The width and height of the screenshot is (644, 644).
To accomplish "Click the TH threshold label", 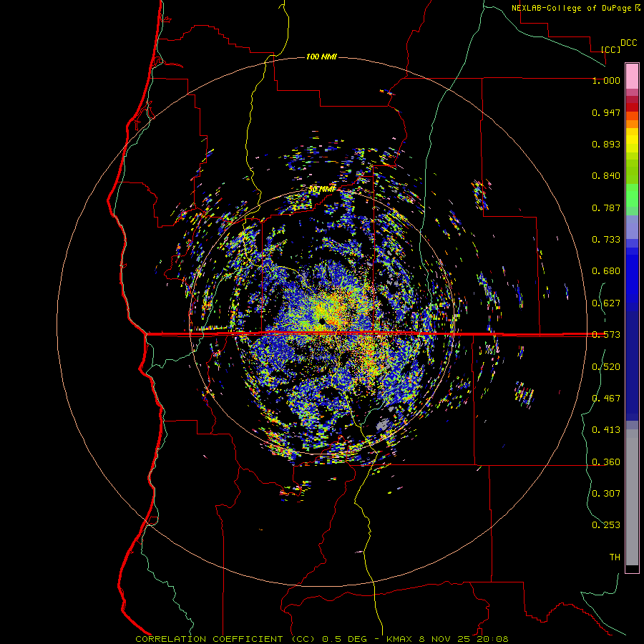I will (x=615, y=557).
